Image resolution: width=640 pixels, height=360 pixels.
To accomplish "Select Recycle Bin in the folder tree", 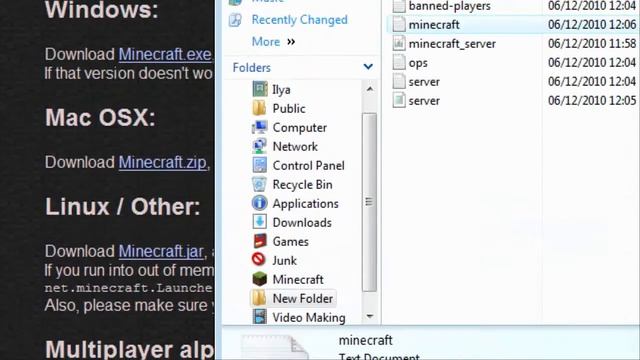I will point(302,184).
